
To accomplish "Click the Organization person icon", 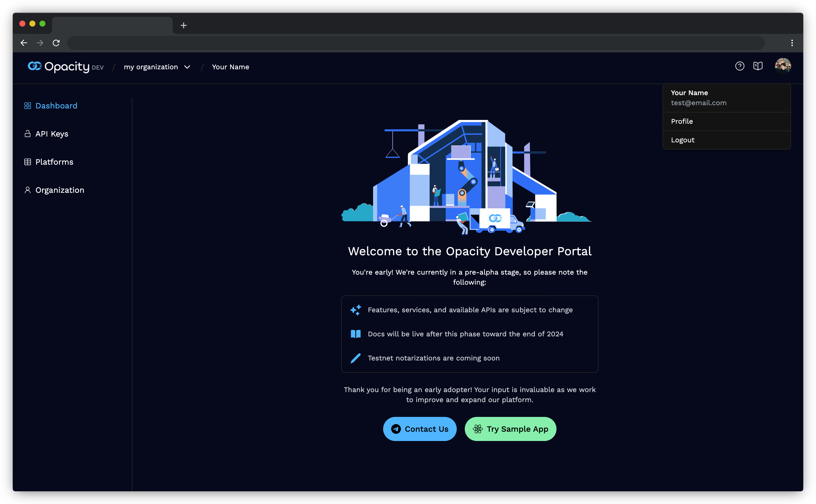I will pyautogui.click(x=28, y=190).
